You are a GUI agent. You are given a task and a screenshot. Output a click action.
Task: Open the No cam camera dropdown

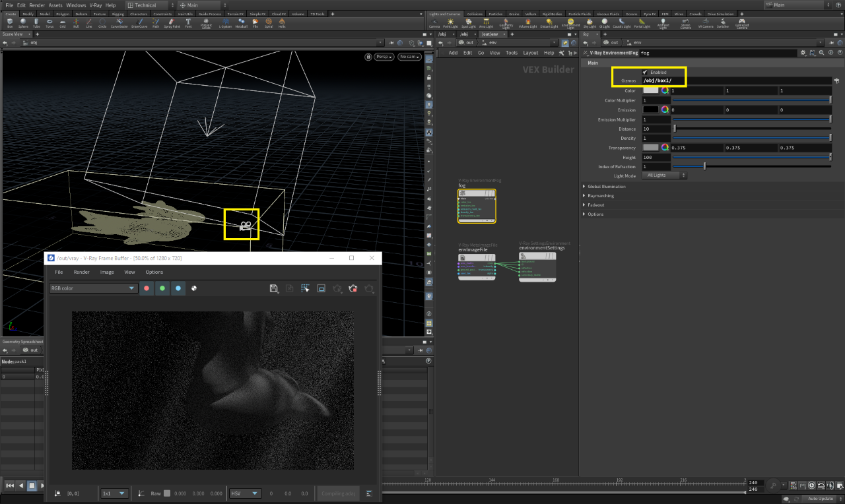click(409, 57)
